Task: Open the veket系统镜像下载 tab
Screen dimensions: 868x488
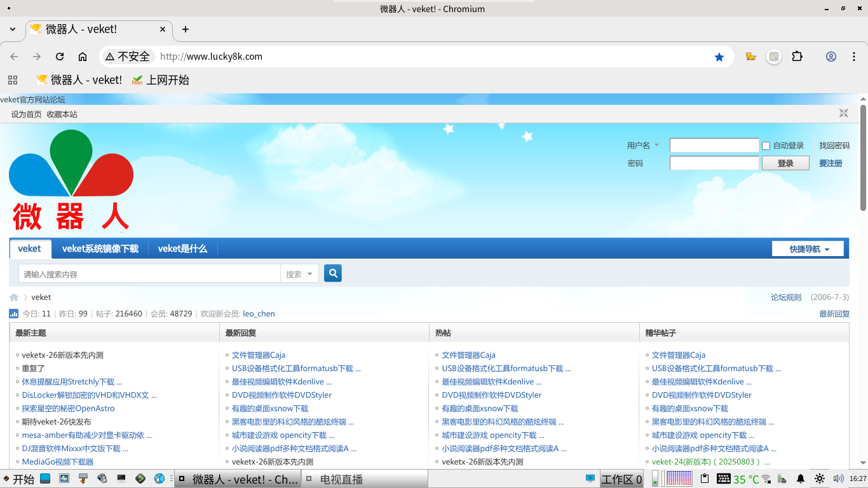Action: point(100,248)
